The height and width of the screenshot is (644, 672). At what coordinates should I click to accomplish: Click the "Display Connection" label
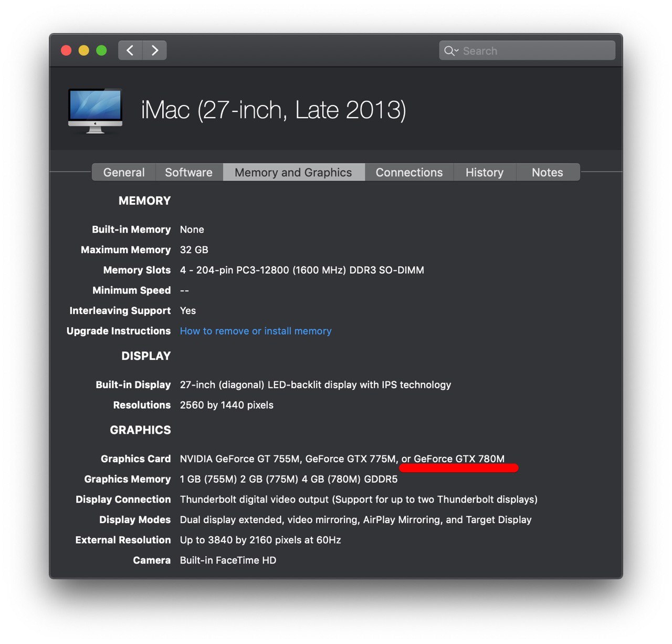tap(123, 500)
